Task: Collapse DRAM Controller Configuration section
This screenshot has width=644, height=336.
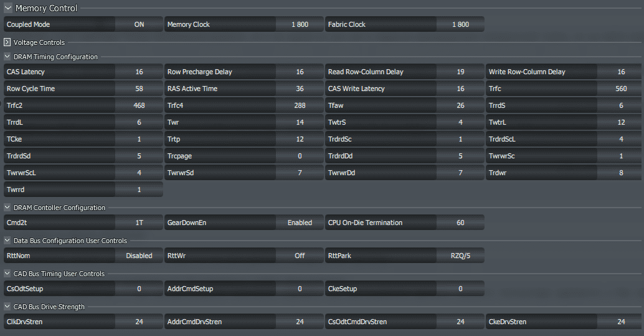Action: (x=7, y=208)
